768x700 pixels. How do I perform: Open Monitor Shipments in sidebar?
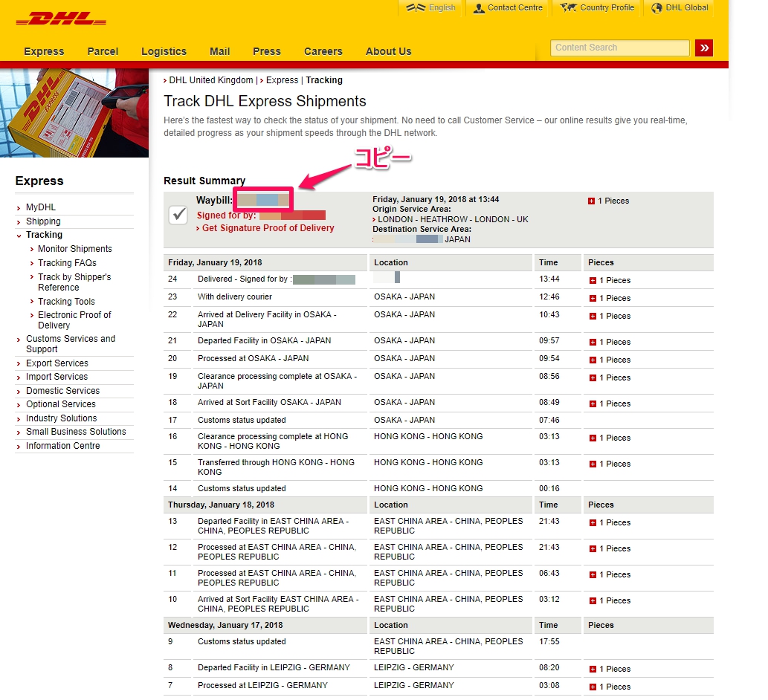pos(75,249)
